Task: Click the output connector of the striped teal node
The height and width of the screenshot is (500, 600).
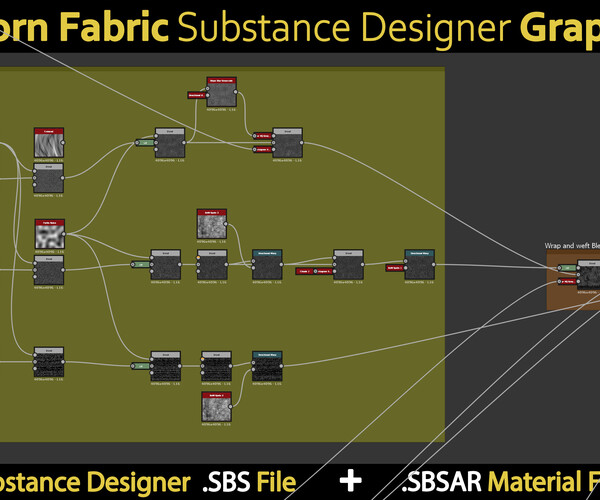Action: point(281,366)
